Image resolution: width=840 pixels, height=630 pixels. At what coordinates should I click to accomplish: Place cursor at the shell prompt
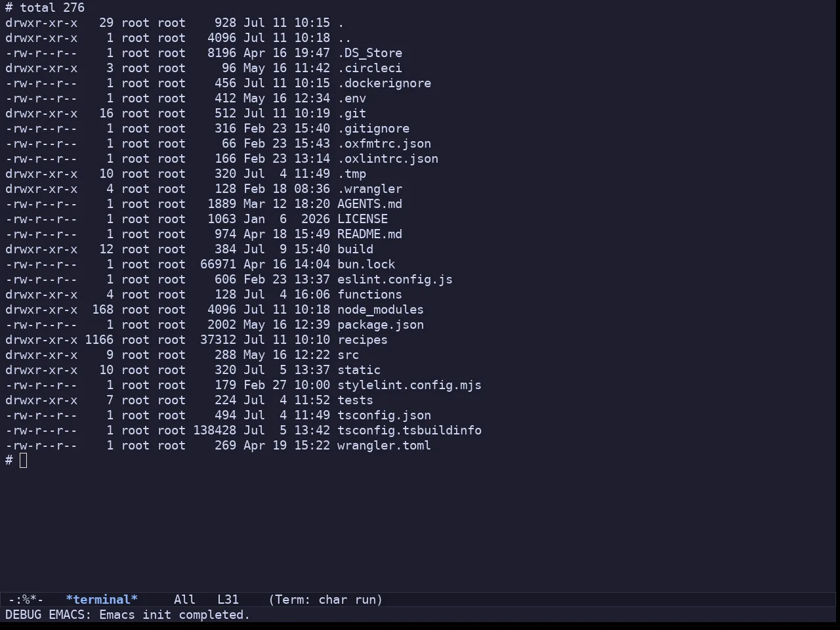[24, 461]
